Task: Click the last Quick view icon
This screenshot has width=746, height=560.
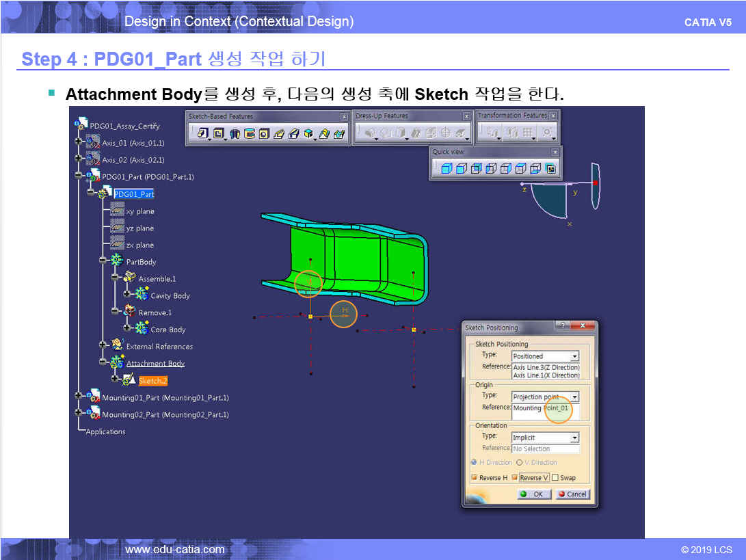Action: pyautogui.click(x=550, y=168)
